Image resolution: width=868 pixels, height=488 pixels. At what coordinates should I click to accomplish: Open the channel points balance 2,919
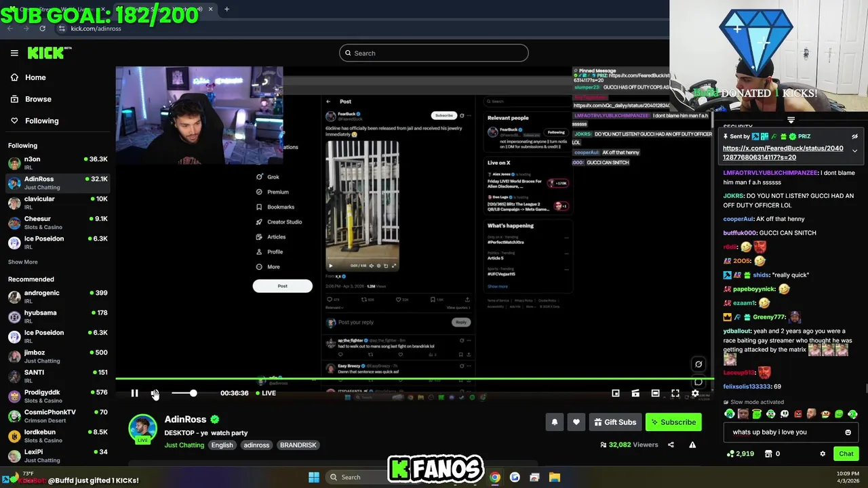740,453
